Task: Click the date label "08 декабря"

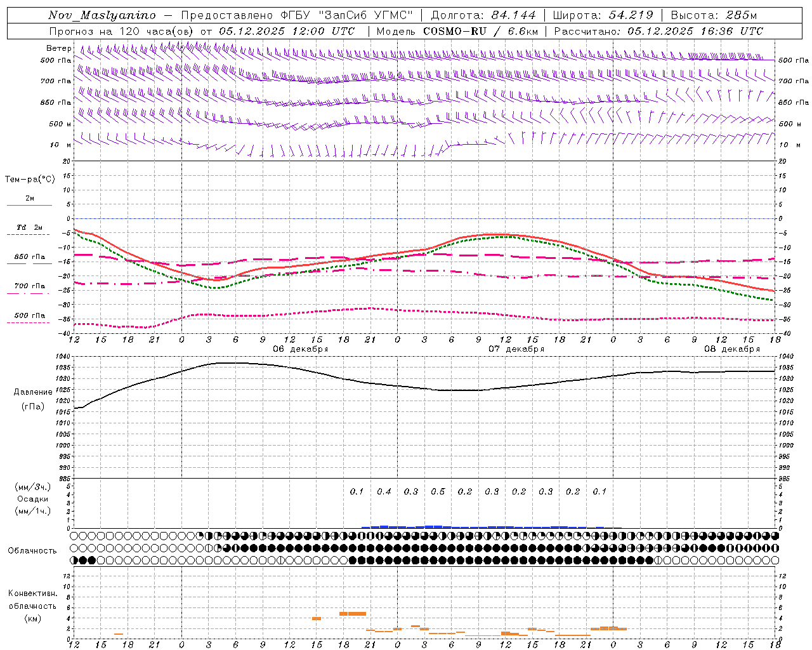Action: (x=732, y=349)
